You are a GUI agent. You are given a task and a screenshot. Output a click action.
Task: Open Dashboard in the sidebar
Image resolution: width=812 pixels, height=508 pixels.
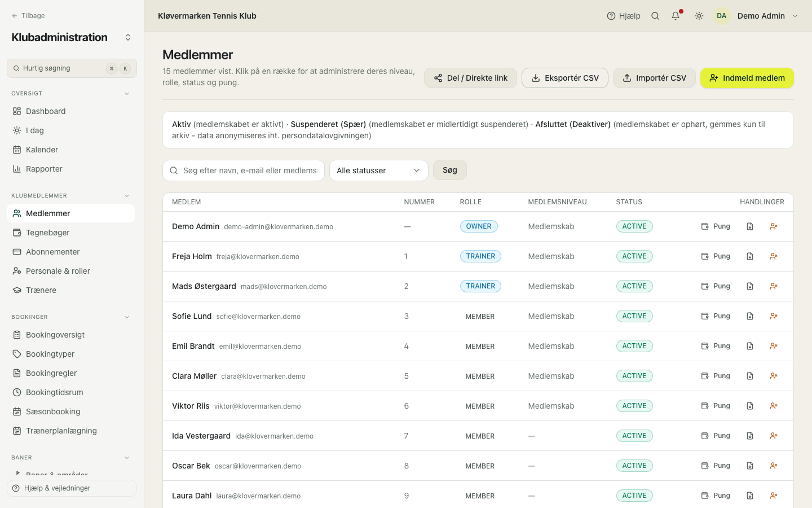pos(70,111)
